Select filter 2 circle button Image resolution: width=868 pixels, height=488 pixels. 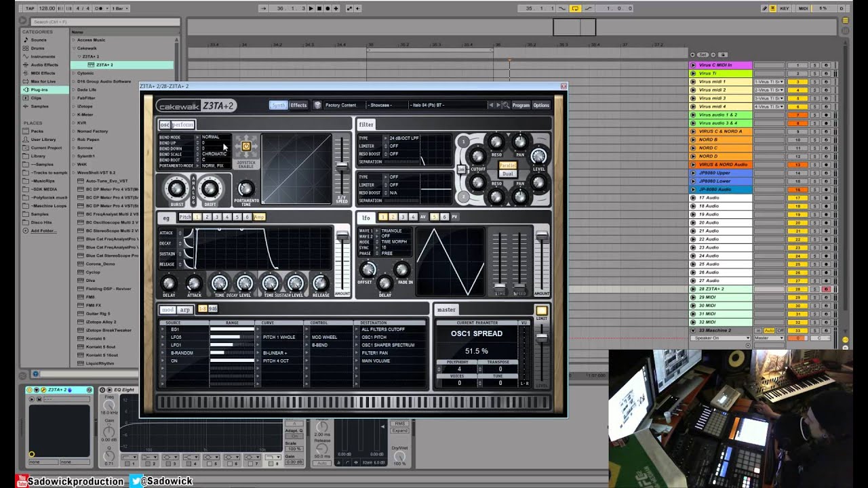(463, 196)
